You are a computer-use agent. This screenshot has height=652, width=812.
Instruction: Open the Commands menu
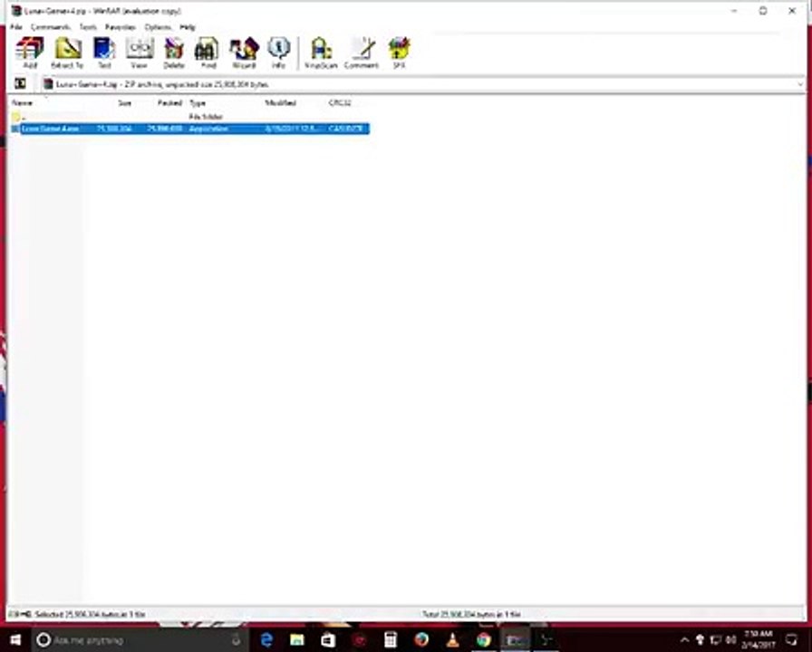click(50, 27)
